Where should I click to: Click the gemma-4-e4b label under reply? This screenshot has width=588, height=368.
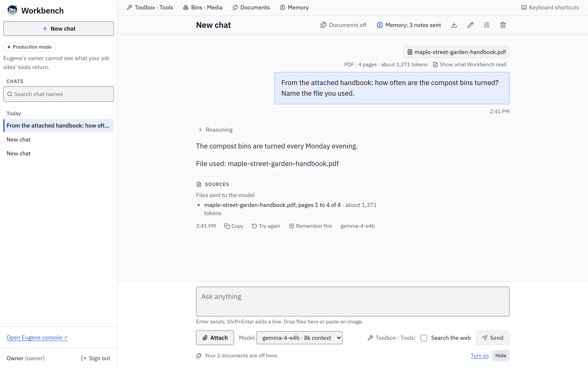tap(357, 226)
